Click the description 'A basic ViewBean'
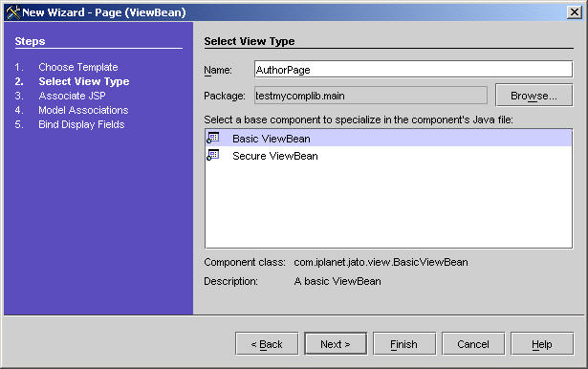 tap(338, 281)
